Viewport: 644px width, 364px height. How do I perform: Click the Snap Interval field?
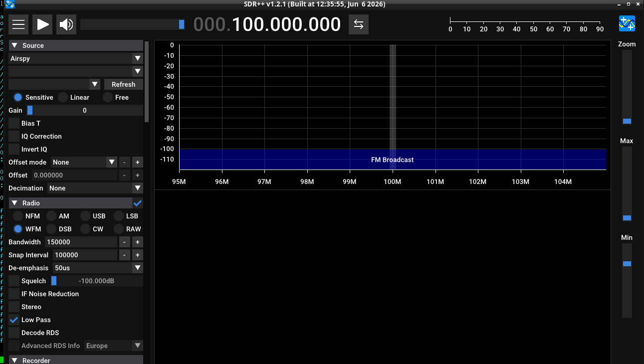(x=85, y=255)
